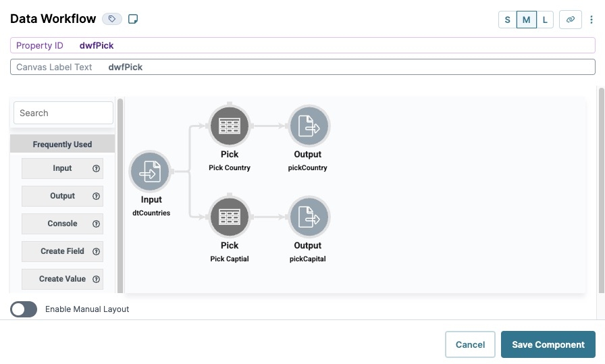Viewport: 605px width, 364px height.
Task: Click Save Component button
Action: (x=548, y=344)
